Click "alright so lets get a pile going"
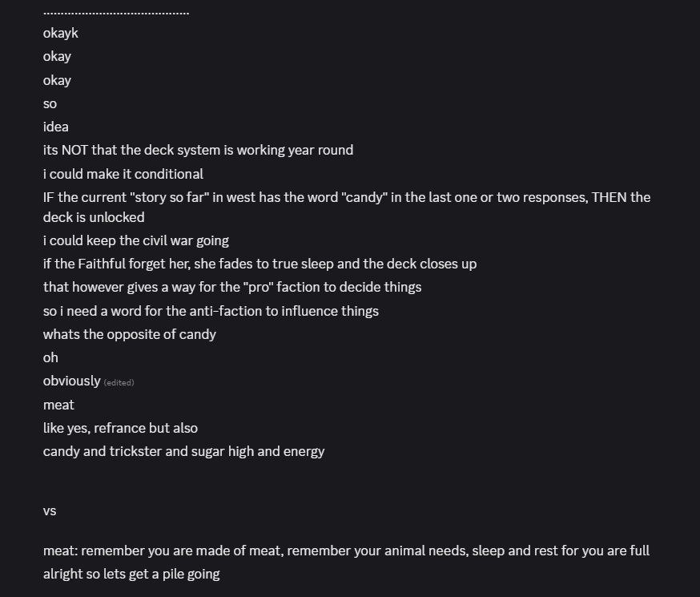The height and width of the screenshot is (597, 700). pyautogui.click(x=131, y=574)
